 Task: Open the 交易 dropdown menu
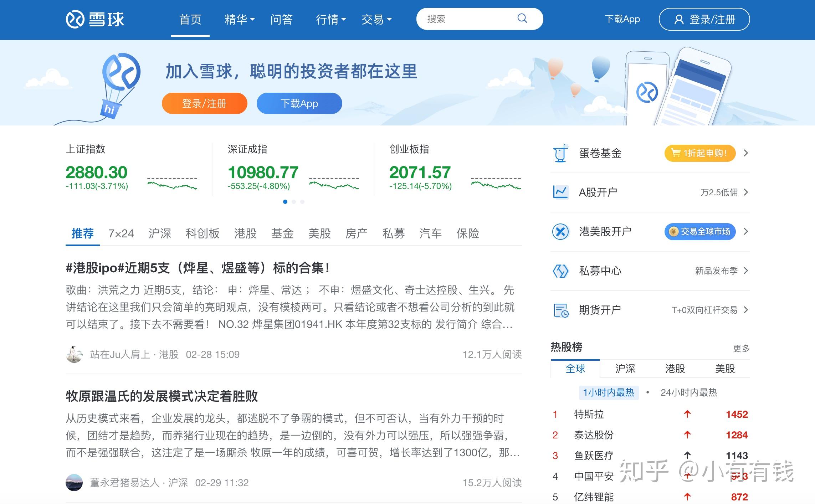[376, 19]
